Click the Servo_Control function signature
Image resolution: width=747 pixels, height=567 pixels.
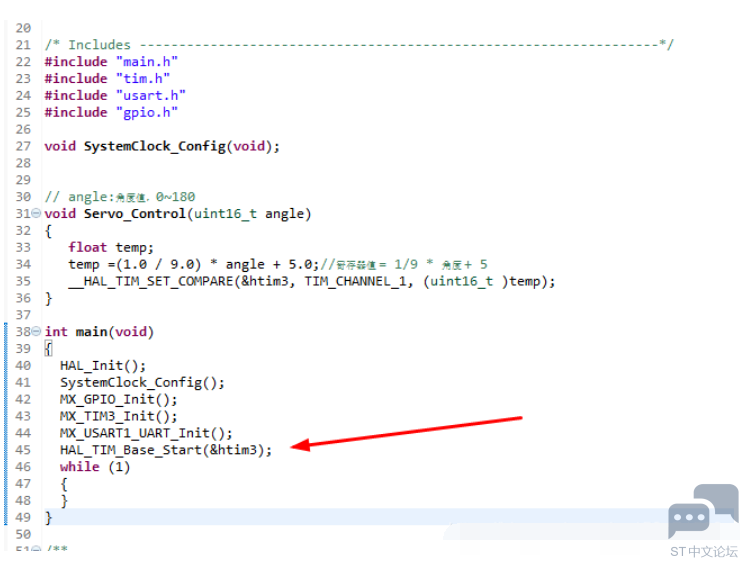coord(178,214)
